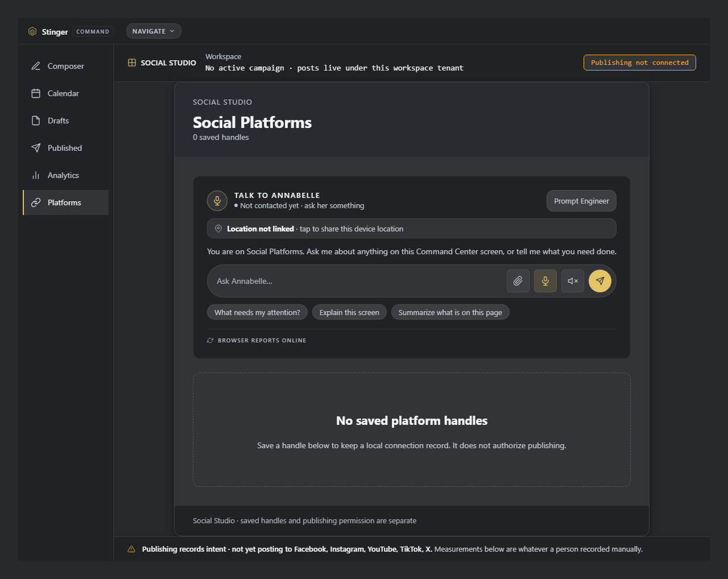
Task: Open the Navigate dropdown
Action: (x=154, y=31)
